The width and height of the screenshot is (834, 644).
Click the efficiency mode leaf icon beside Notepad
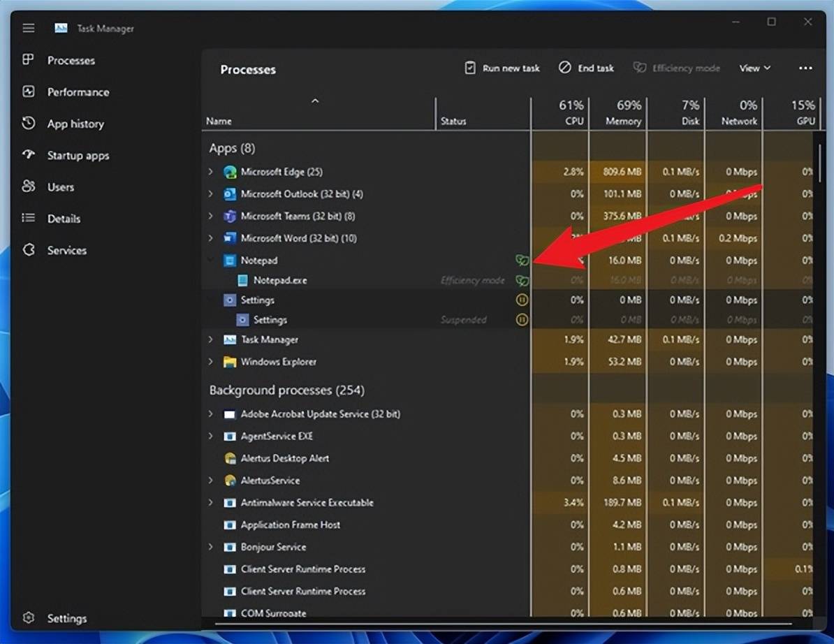pyautogui.click(x=521, y=261)
